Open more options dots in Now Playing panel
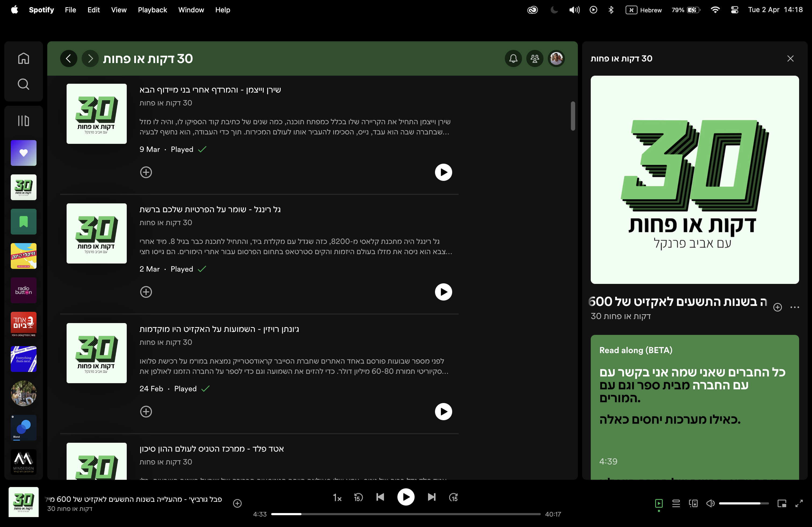Image resolution: width=812 pixels, height=527 pixels. [795, 307]
